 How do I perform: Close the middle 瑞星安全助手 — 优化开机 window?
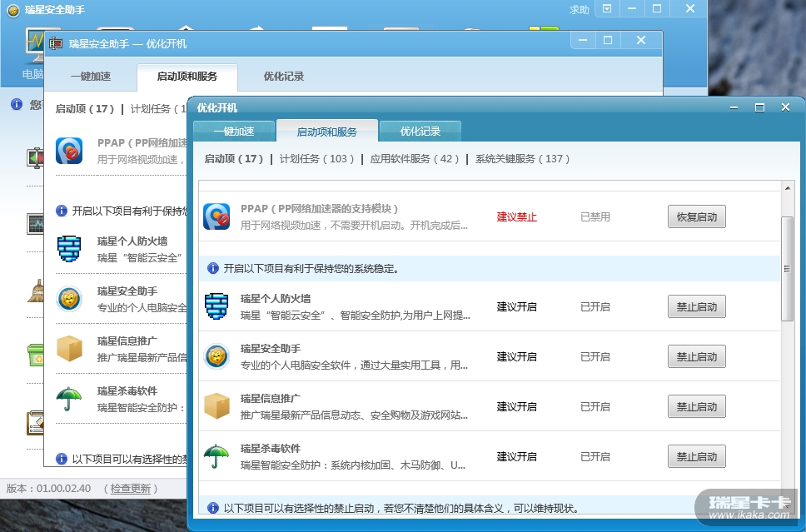(641, 40)
